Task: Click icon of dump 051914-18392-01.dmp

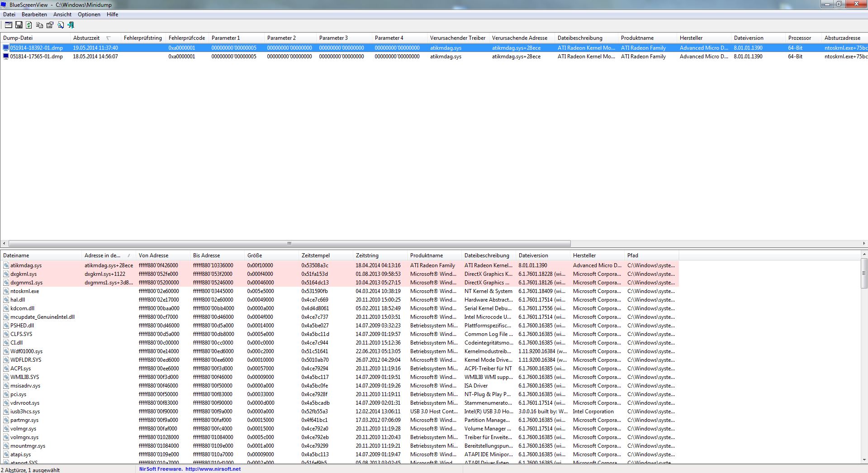Action: point(6,47)
